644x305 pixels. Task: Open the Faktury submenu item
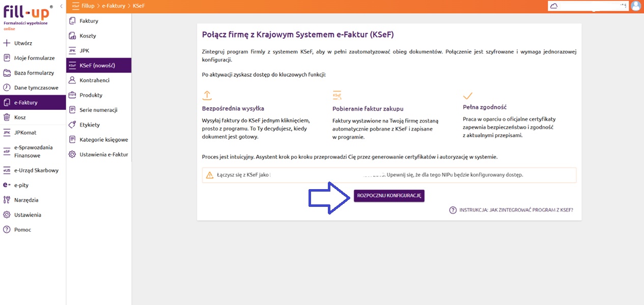pyautogui.click(x=89, y=21)
